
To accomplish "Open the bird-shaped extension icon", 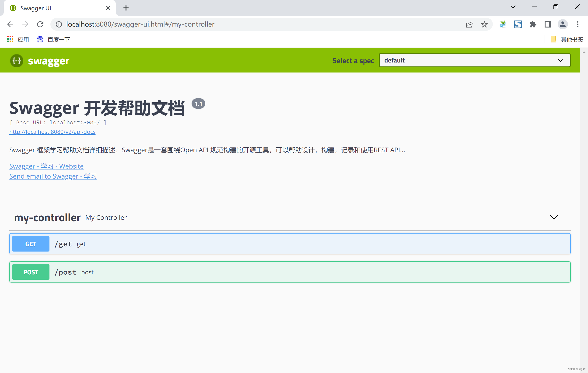I will click(x=503, y=24).
